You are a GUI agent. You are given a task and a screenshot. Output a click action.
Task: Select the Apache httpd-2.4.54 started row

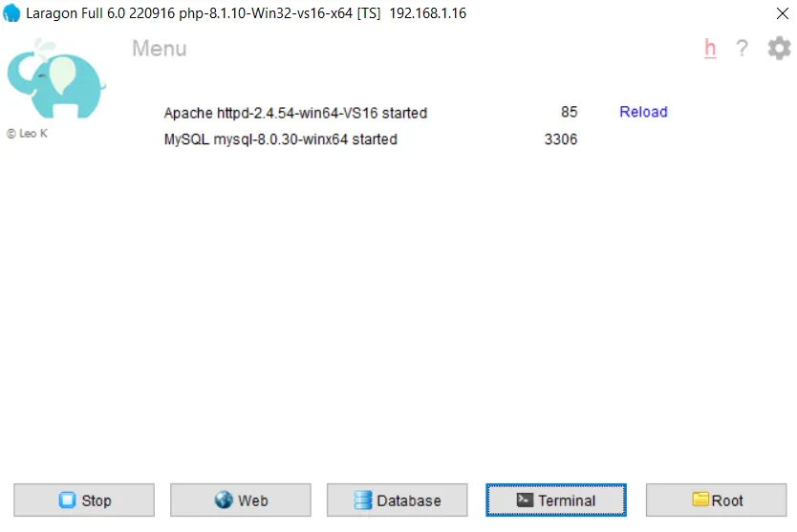pyautogui.click(x=295, y=113)
